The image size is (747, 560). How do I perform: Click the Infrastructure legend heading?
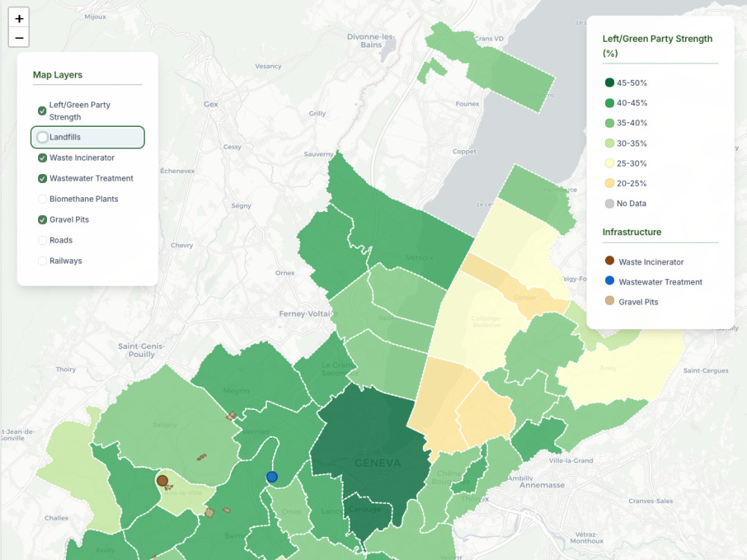tap(632, 232)
